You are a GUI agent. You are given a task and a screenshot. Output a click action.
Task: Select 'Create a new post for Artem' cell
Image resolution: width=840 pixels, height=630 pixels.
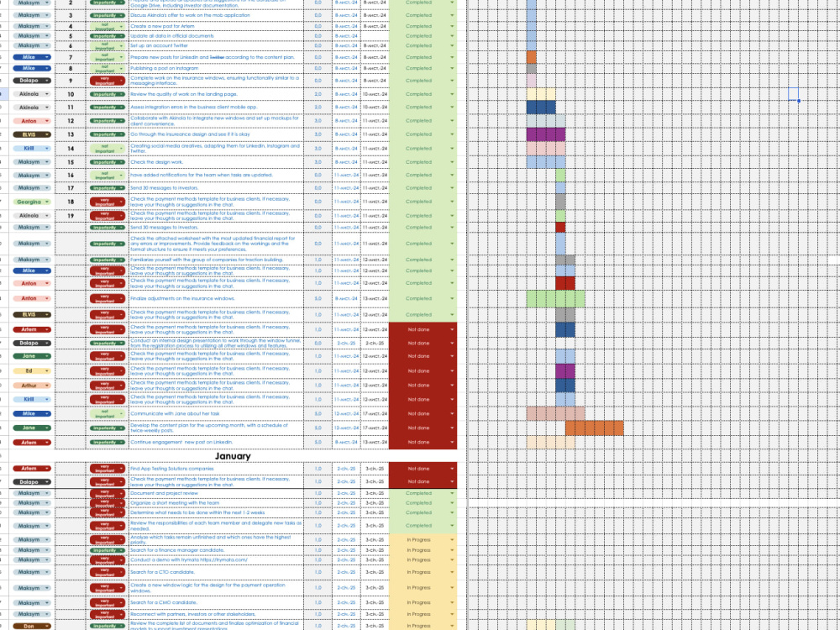point(216,26)
